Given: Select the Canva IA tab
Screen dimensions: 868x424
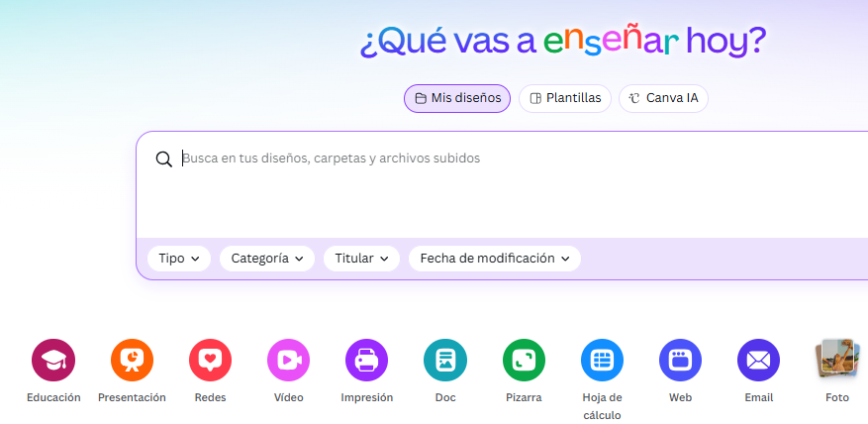Looking at the screenshot, I should [x=663, y=98].
